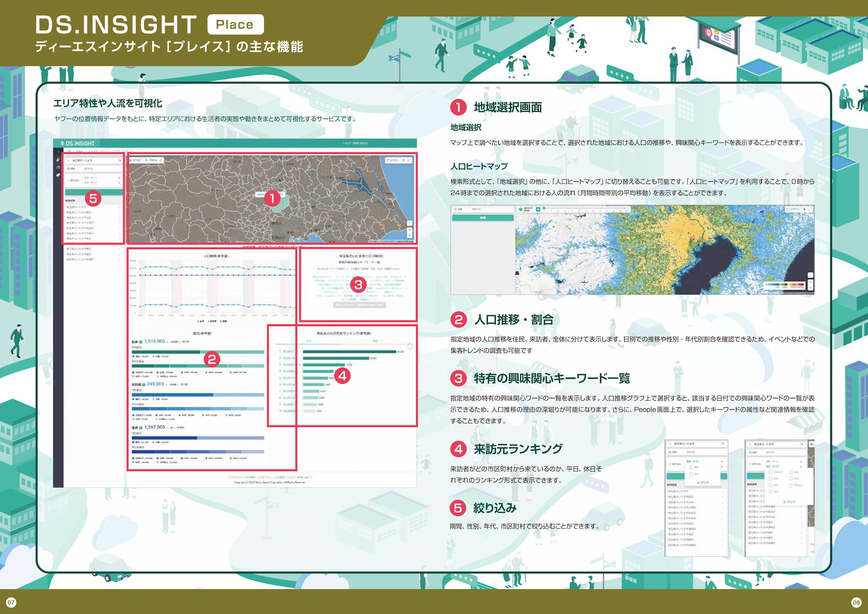This screenshot has width=868, height=614.
Task: Clear the area search box in the main dashboard
Action: pos(120,160)
